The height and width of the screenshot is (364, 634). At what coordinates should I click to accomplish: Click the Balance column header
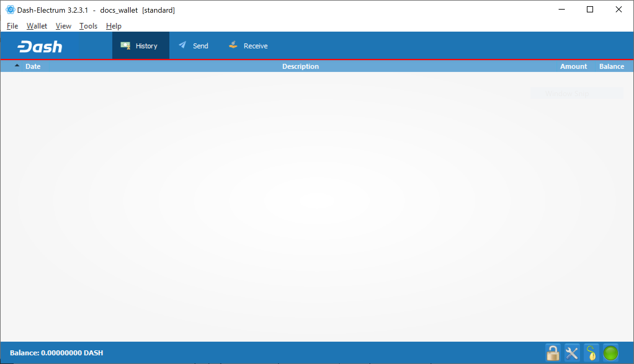[611, 66]
